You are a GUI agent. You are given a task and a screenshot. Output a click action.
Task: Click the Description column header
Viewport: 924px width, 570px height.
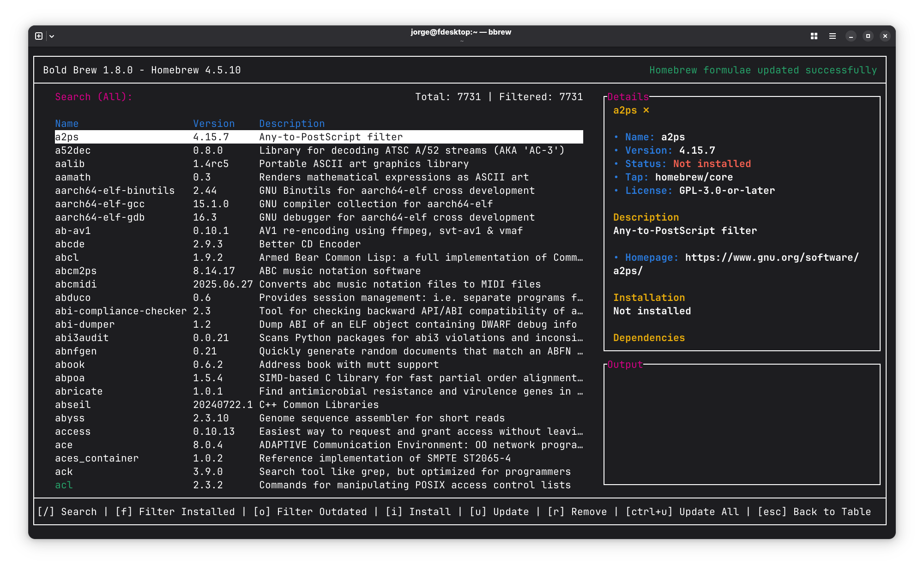point(292,124)
